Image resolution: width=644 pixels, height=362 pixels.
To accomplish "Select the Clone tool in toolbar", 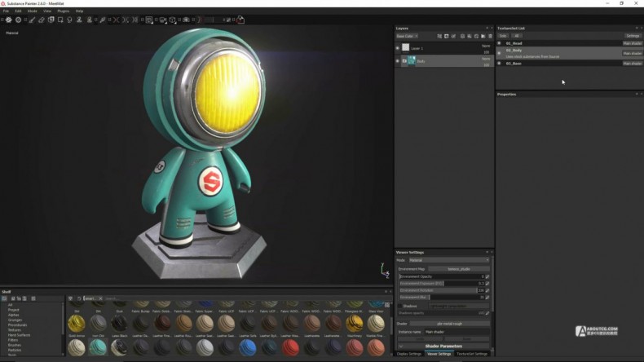I will click(x=79, y=20).
